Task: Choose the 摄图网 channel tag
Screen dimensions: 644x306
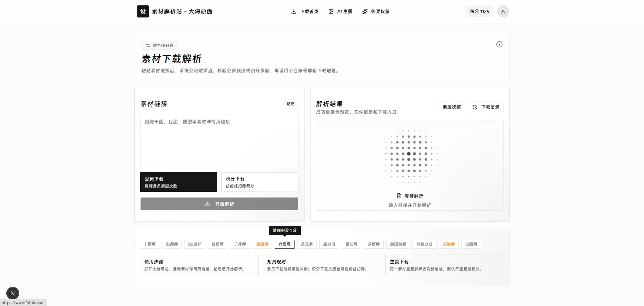Action: point(262,244)
